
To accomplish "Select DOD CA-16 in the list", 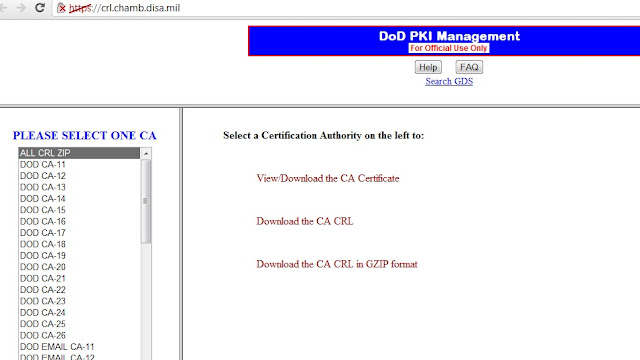I will [x=79, y=222].
